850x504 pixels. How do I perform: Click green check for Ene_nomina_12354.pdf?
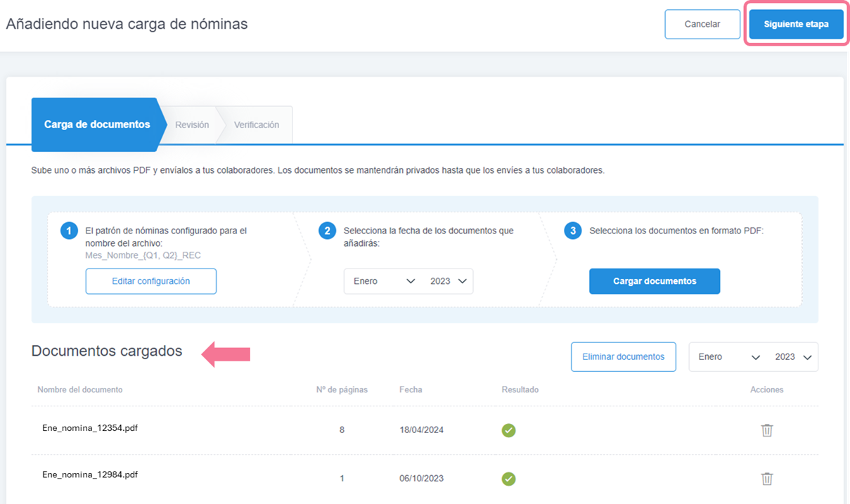click(508, 430)
